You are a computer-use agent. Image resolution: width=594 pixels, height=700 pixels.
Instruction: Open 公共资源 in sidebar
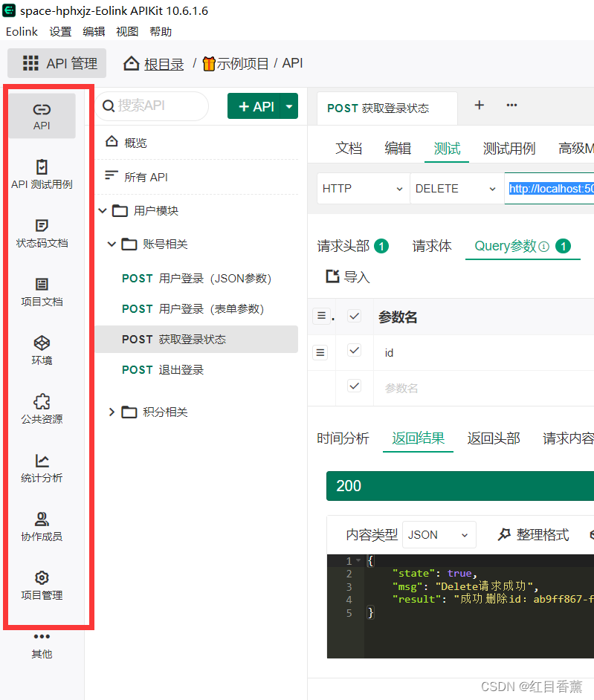pyautogui.click(x=42, y=409)
